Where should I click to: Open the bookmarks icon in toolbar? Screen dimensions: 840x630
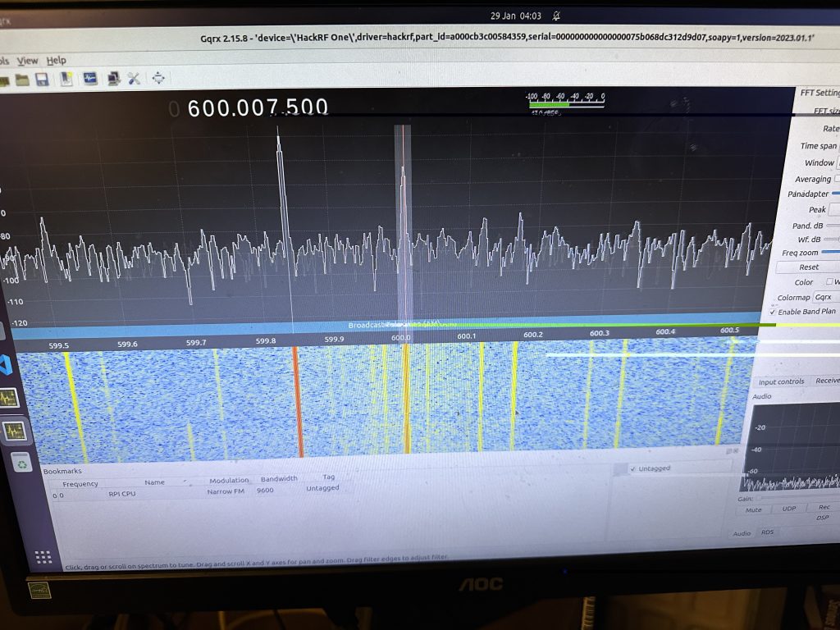66,79
